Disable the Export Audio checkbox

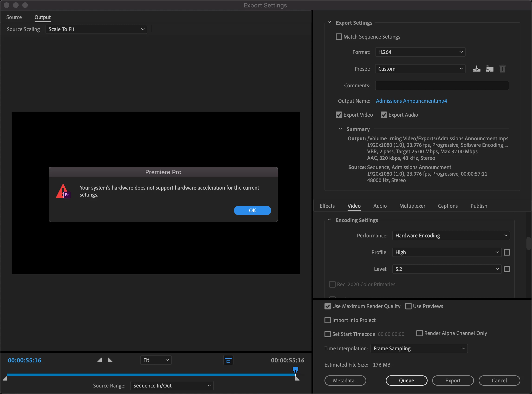click(384, 115)
